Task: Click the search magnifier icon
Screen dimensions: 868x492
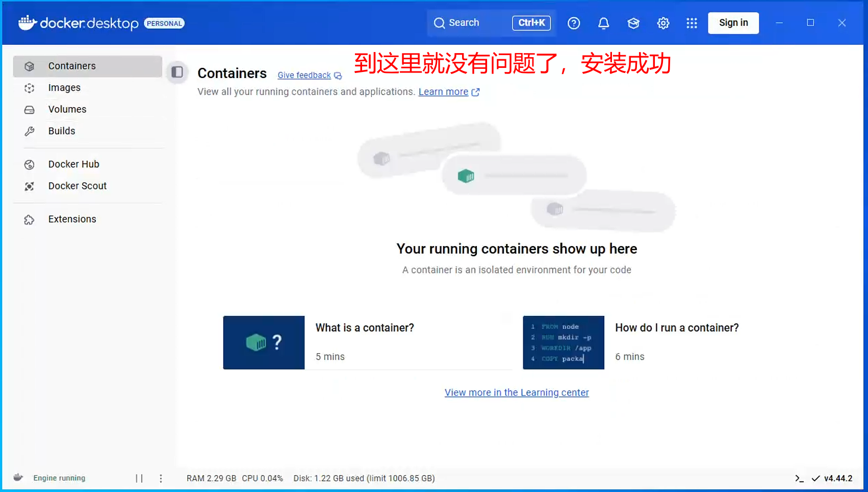Action: (x=439, y=23)
